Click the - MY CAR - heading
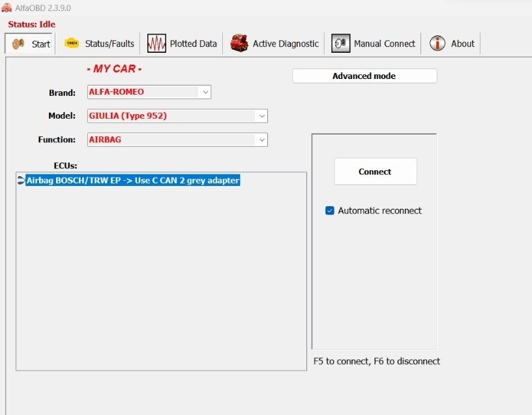 114,69
